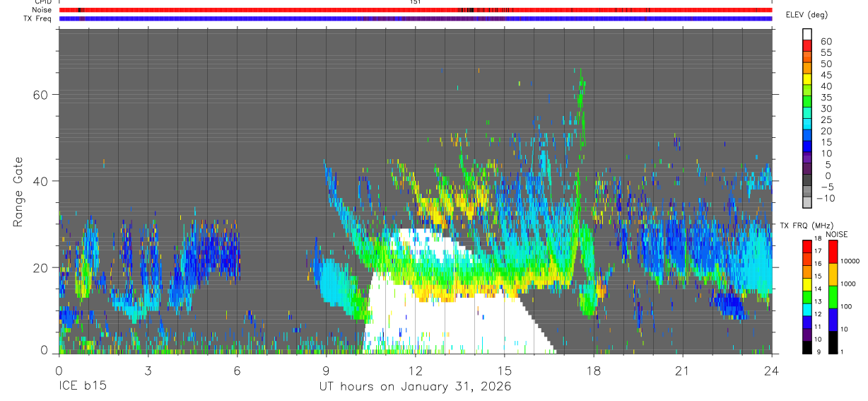Click the x-axis tick label '3'
Viewport: 868px width, 401px height.
(148, 370)
